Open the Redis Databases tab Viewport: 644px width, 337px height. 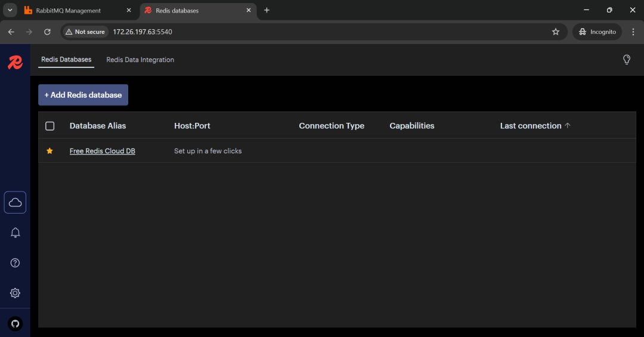[x=66, y=60]
